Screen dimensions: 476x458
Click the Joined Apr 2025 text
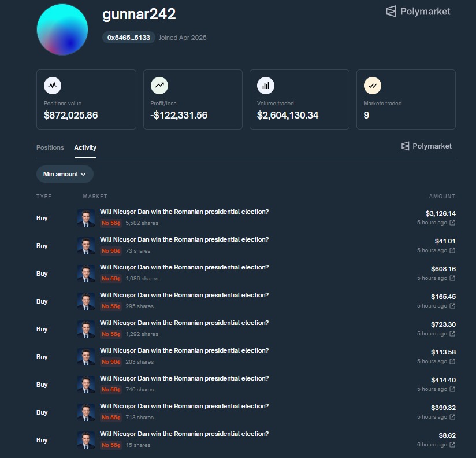183,38
